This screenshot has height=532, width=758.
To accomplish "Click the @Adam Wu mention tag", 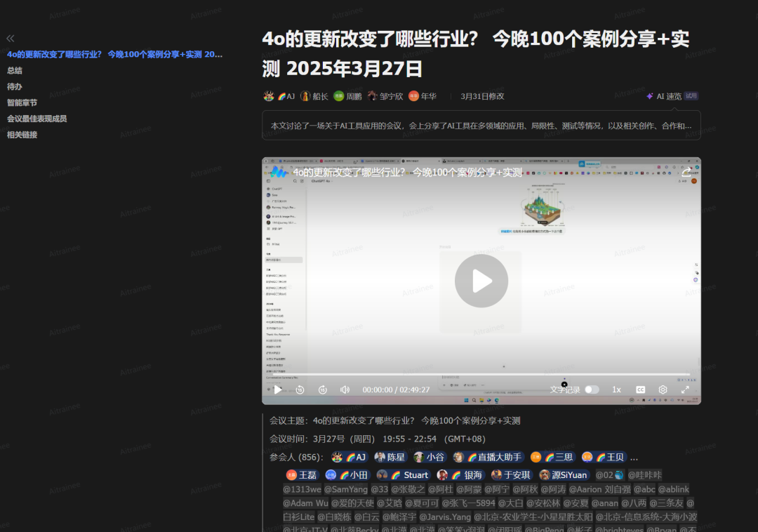I will (x=305, y=503).
